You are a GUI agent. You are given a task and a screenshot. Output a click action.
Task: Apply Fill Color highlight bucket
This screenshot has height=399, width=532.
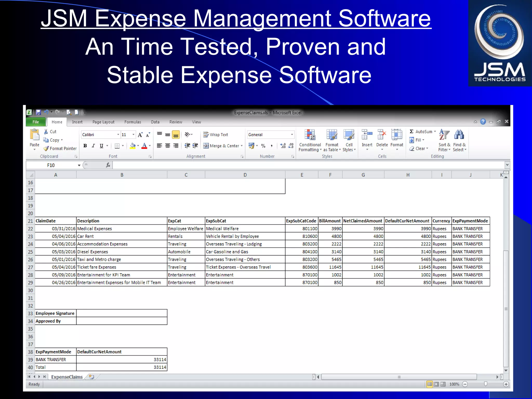click(x=132, y=146)
